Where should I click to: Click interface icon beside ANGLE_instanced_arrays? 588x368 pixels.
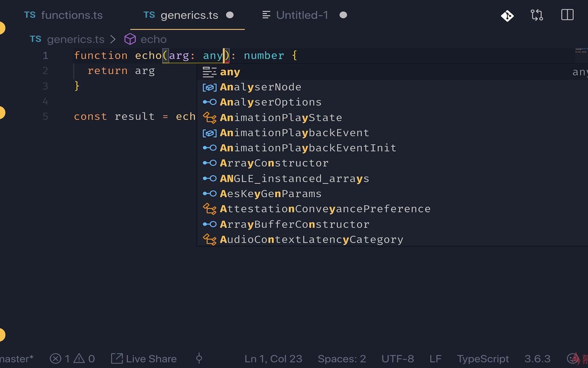pos(209,179)
